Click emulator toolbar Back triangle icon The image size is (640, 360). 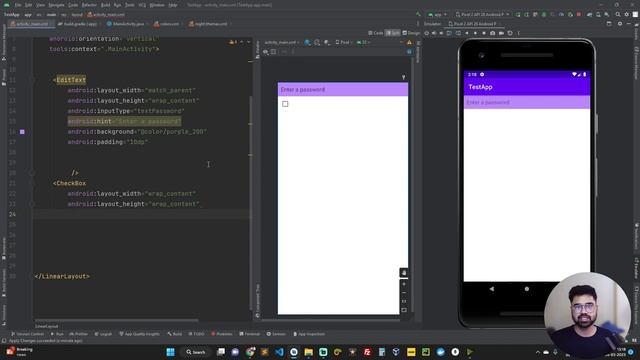[x=467, y=33]
